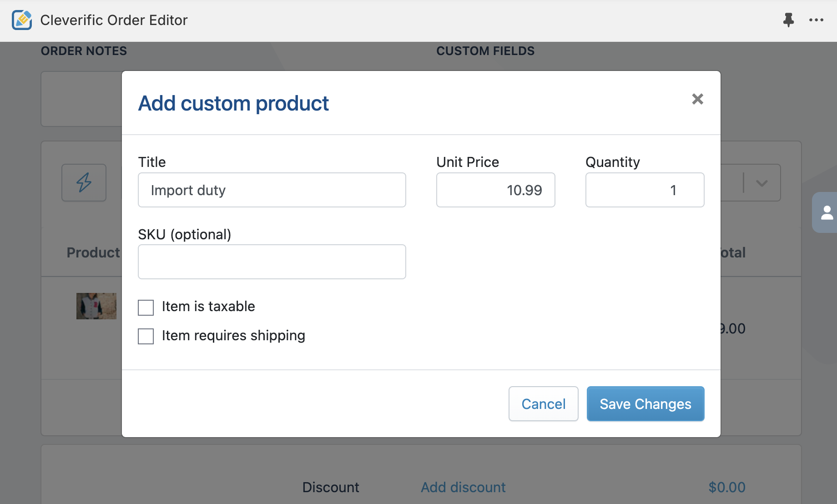Open the customer profile side tab icon

coord(826,212)
